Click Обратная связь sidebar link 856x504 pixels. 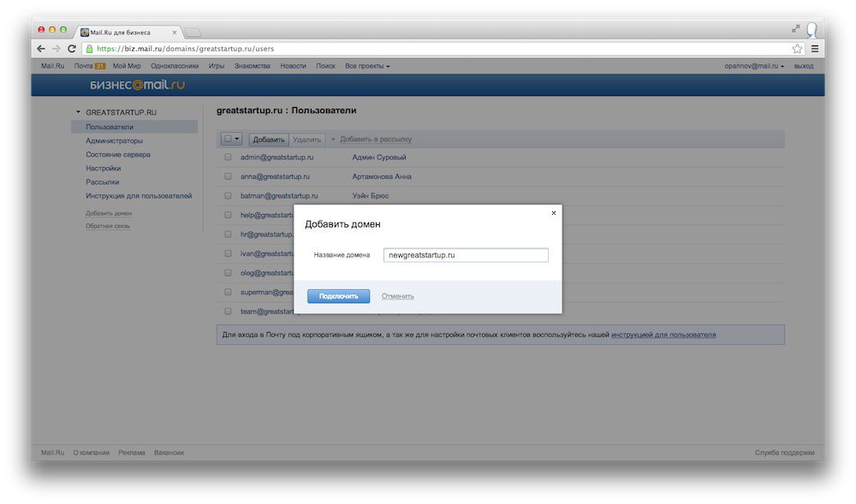click(108, 226)
